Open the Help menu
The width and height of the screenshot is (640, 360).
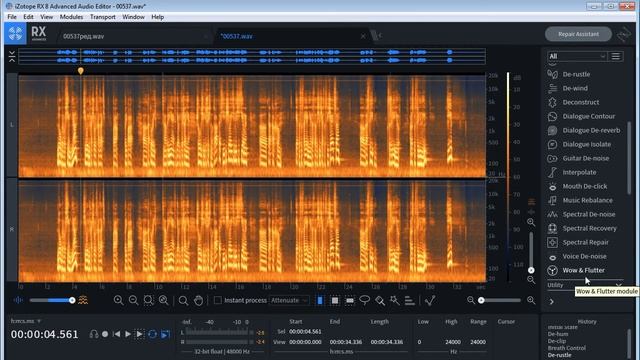tap(158, 17)
